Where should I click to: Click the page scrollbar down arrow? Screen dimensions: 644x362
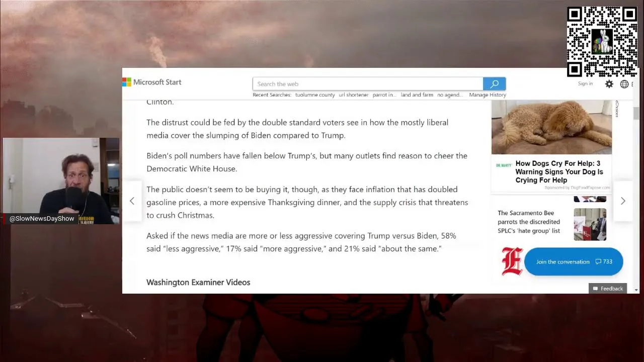tap(636, 290)
